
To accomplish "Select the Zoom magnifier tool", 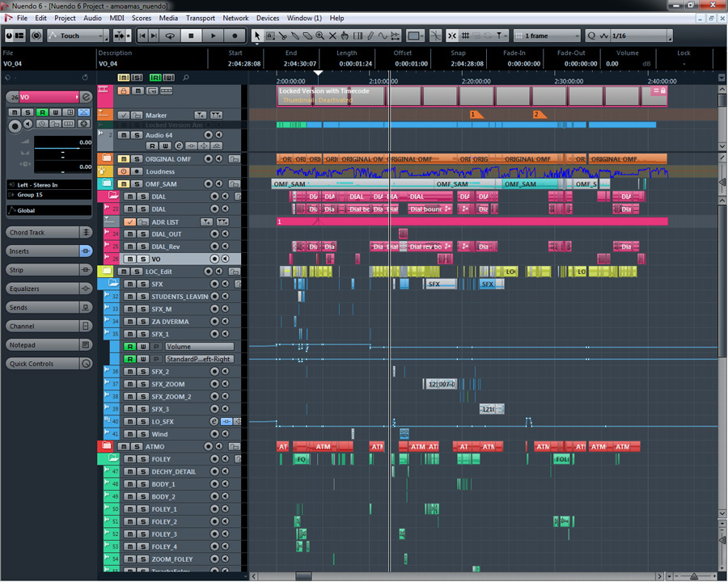I will (320, 36).
